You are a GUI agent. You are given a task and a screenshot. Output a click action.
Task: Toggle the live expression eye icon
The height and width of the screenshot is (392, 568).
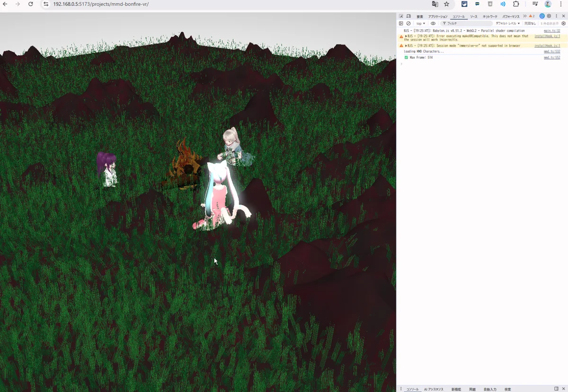click(433, 23)
